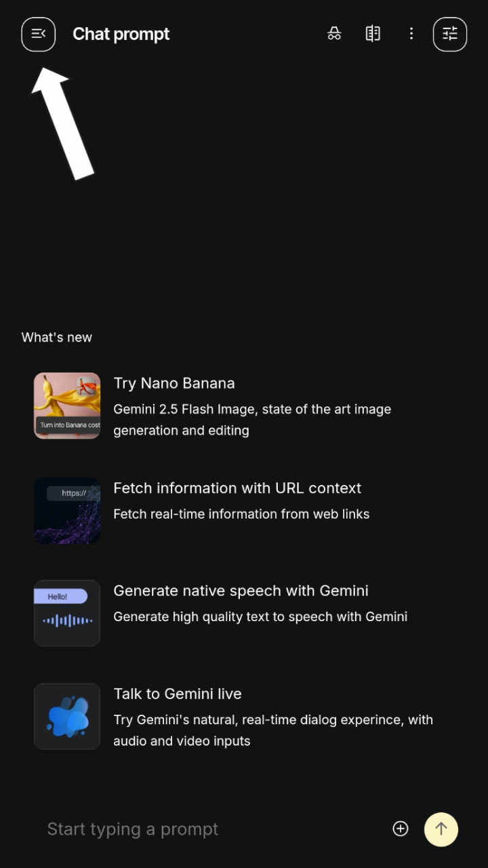Click the Gemini 2.5 Flash Image description text

click(252, 419)
